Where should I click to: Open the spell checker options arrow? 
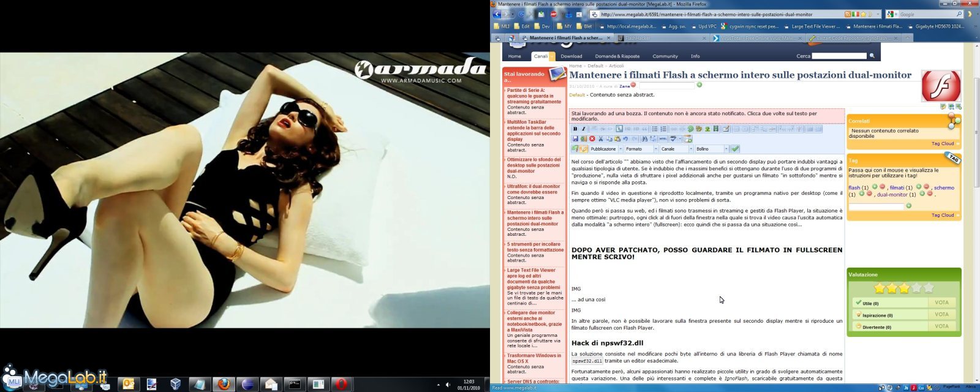(x=680, y=139)
